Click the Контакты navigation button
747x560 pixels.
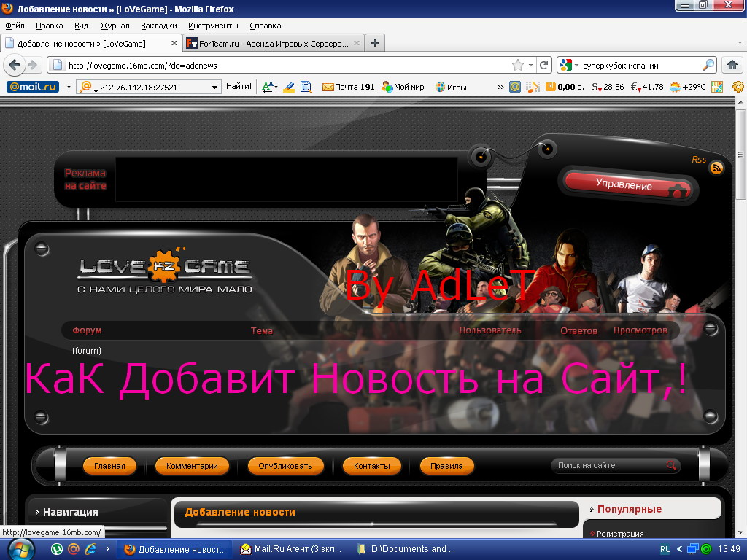coord(371,466)
